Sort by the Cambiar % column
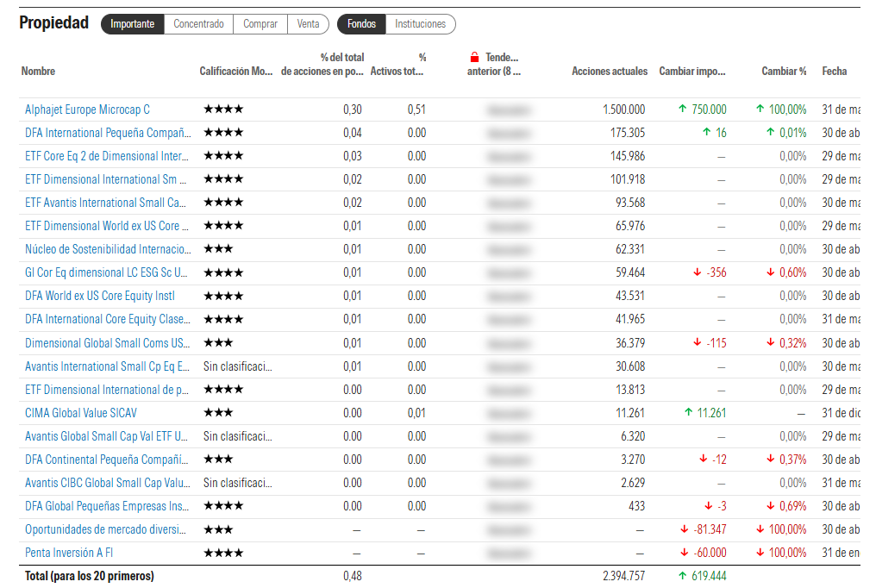Viewport: 876px width, 588px height. pyautogui.click(x=784, y=71)
